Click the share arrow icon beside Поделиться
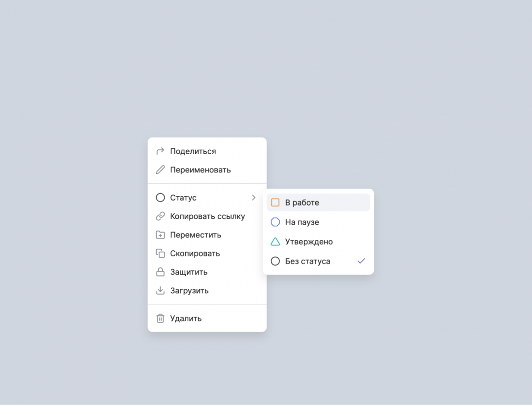This screenshot has height=405, width=532. [160, 151]
